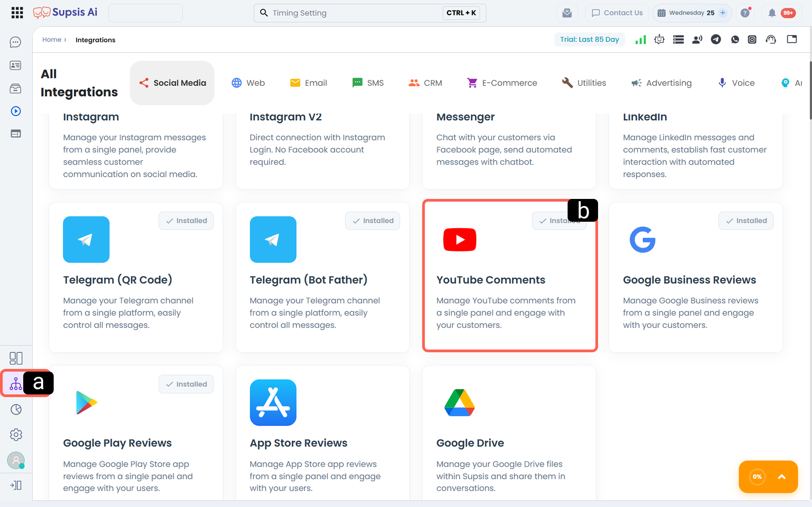Open the apps grid menu

point(17,13)
